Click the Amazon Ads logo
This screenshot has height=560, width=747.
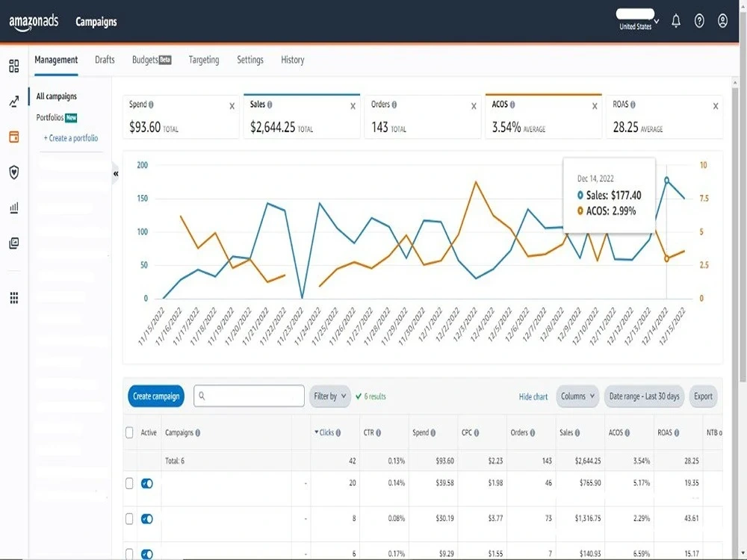[34, 22]
